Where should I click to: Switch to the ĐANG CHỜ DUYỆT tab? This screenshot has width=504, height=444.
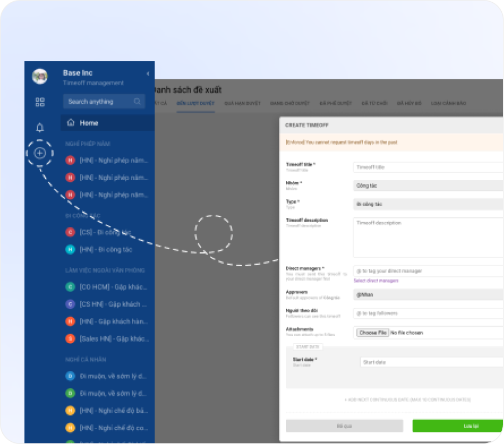(289, 103)
